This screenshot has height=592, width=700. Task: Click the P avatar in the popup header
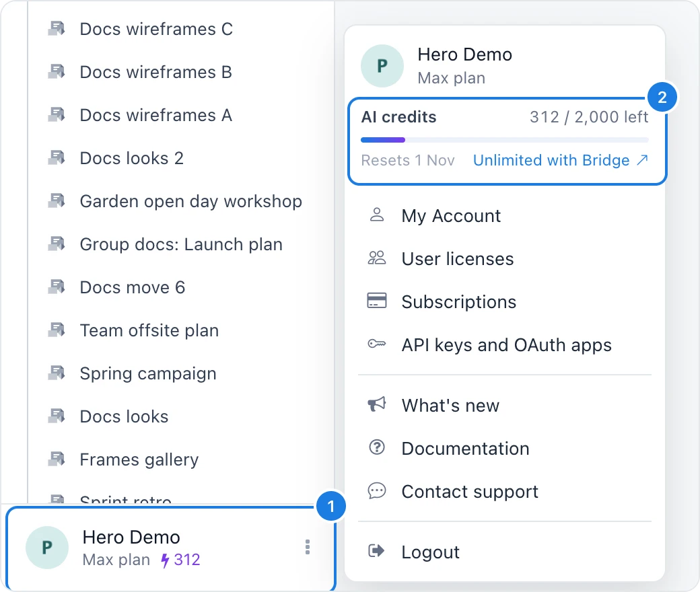382,66
